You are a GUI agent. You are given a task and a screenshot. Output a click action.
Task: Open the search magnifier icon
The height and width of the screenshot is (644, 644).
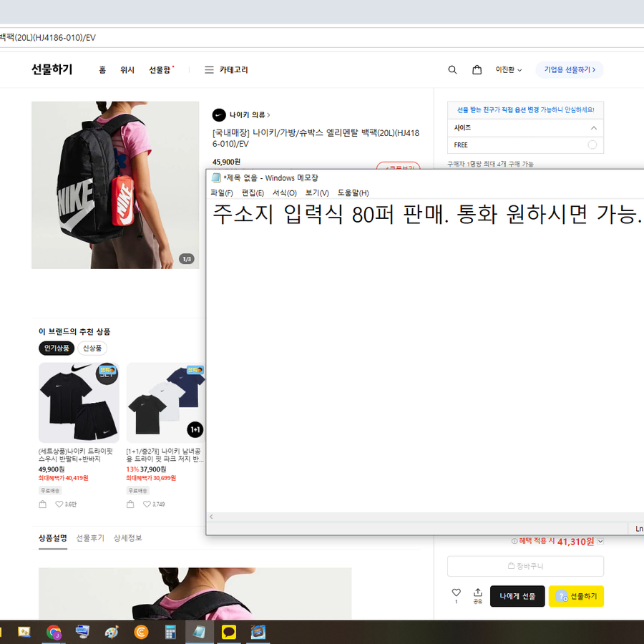point(452,70)
